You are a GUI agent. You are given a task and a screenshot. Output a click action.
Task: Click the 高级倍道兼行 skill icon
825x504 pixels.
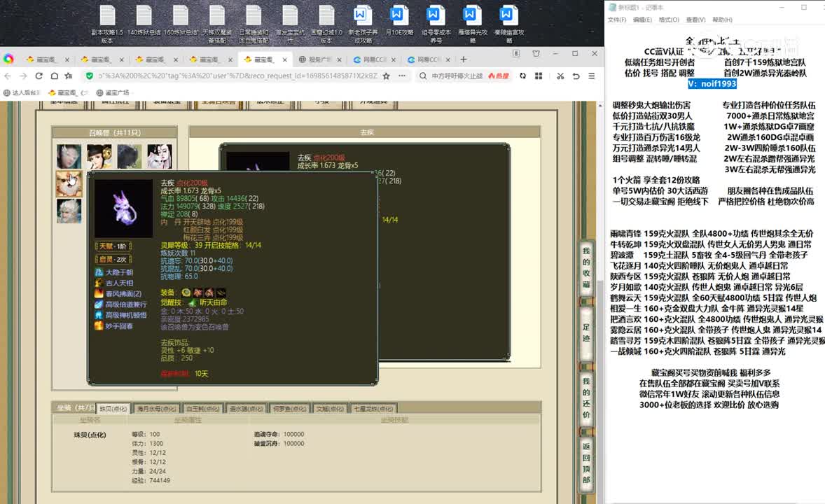(99, 304)
